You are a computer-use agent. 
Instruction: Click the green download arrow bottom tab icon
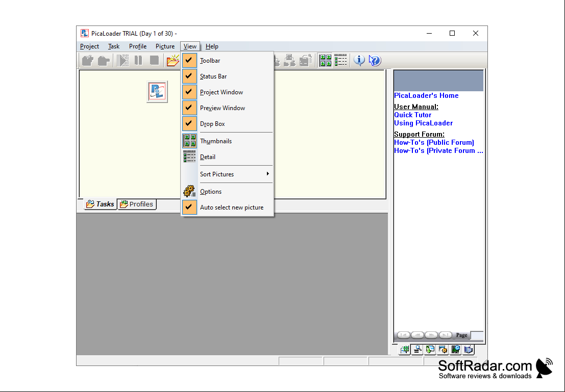tap(430, 349)
